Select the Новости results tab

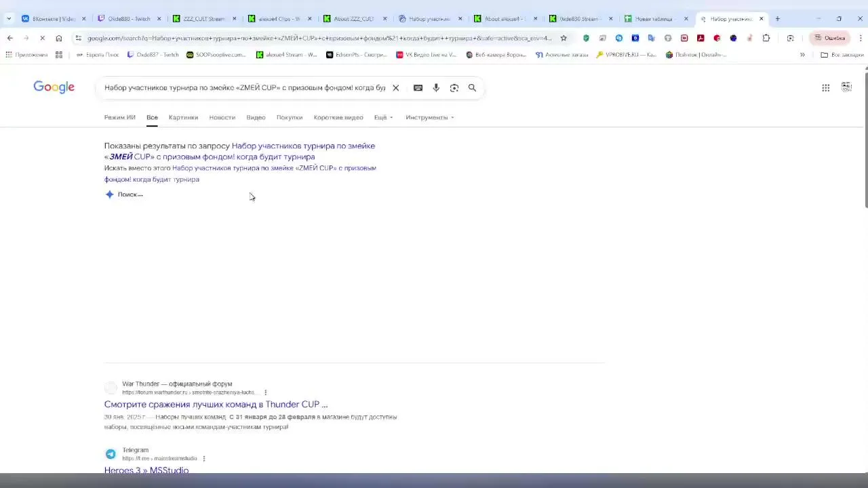tap(222, 117)
